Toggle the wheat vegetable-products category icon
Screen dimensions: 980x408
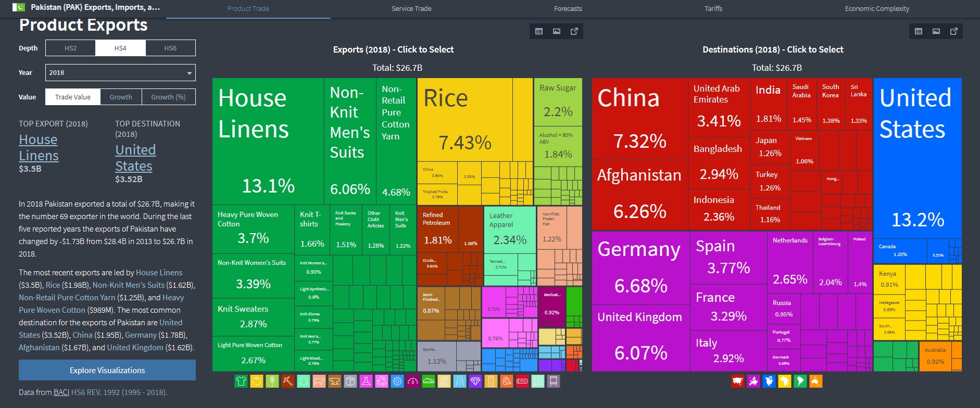tap(272, 381)
